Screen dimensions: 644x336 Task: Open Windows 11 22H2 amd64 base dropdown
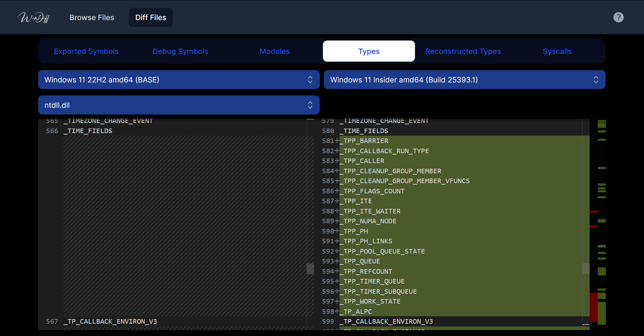click(x=179, y=80)
